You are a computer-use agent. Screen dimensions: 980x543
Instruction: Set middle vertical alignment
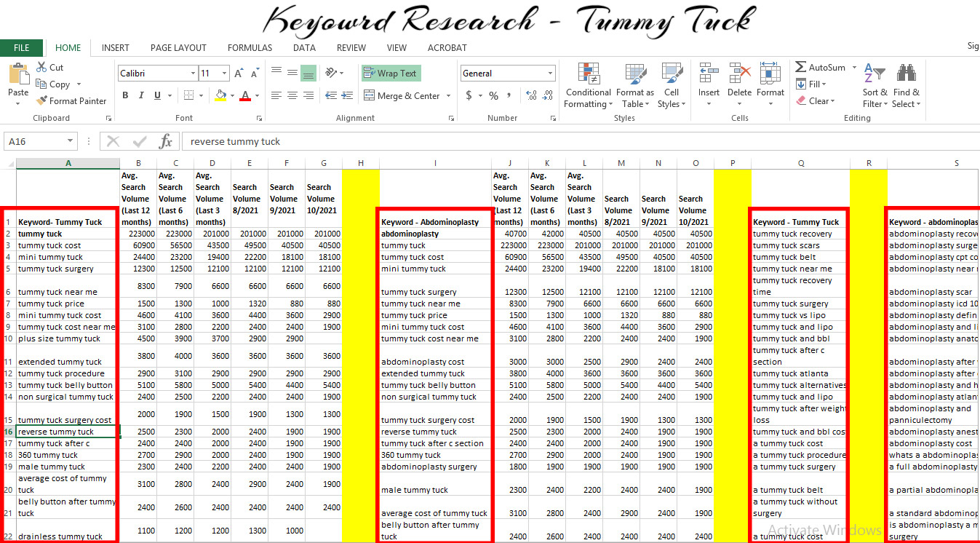[x=292, y=73]
